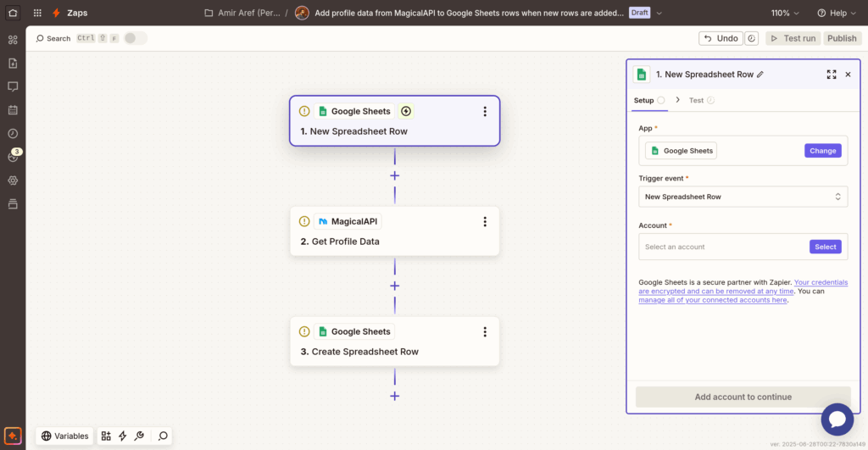Open the chat support bubble
The image size is (868, 450).
(837, 419)
